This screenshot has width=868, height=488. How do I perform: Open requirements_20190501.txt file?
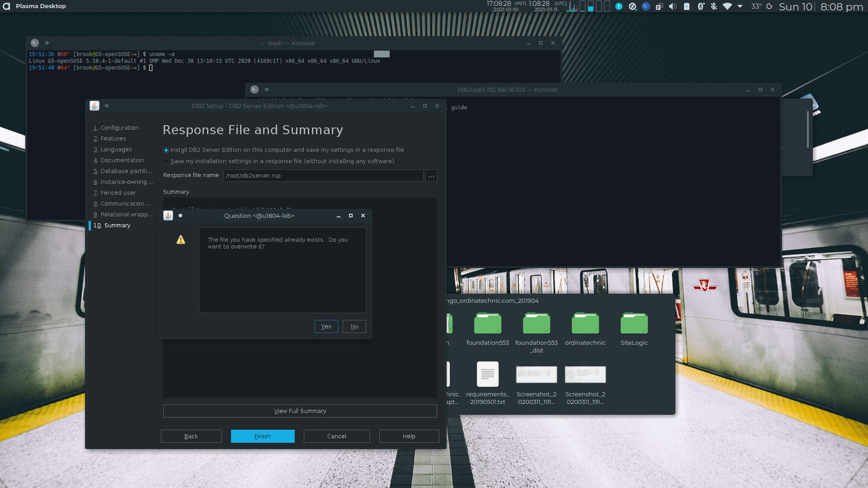[x=488, y=383]
